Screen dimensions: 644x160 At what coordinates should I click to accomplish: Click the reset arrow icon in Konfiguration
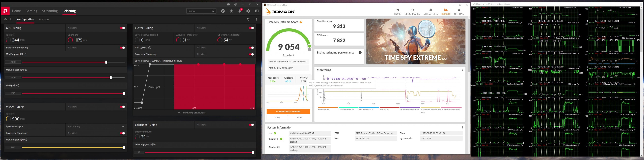click(248, 19)
